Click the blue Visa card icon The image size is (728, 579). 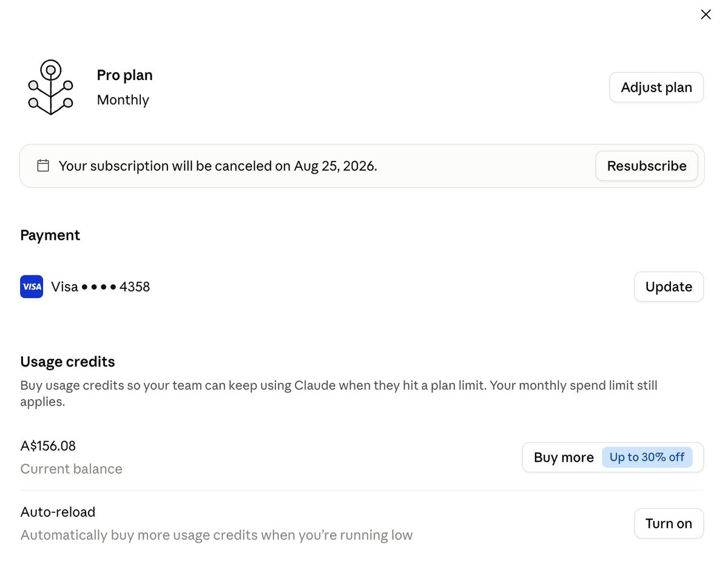coord(32,286)
